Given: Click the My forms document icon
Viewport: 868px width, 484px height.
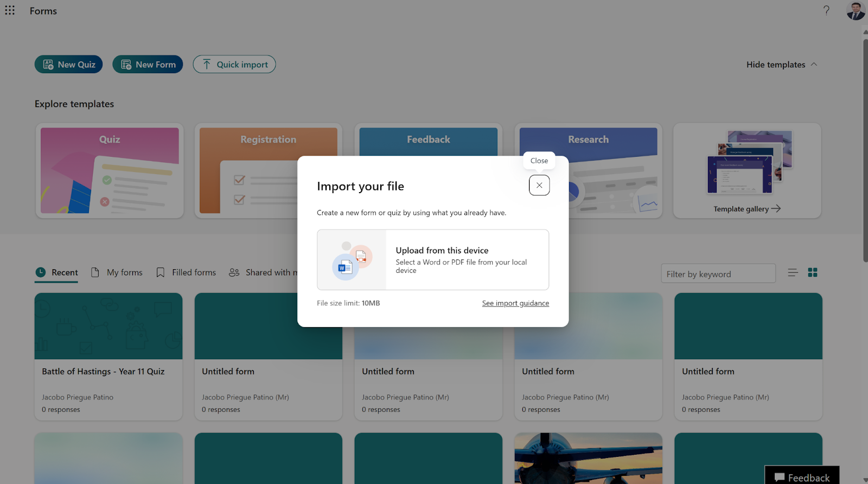Looking at the screenshot, I should point(95,272).
